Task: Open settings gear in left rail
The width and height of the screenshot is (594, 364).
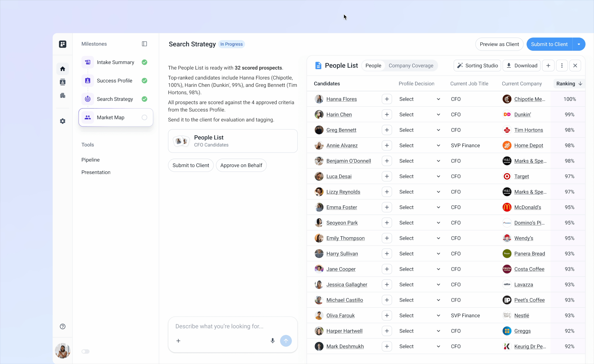Action: pos(62,121)
